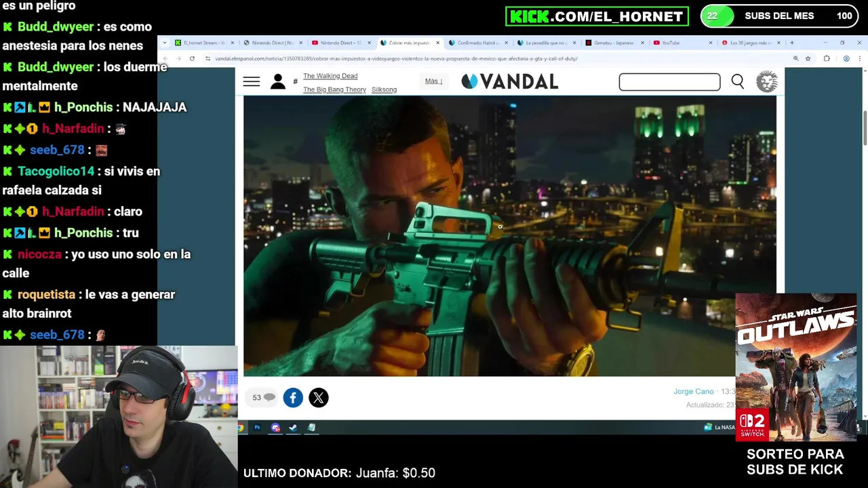Share the article on X
The image size is (868, 488).
click(x=319, y=398)
